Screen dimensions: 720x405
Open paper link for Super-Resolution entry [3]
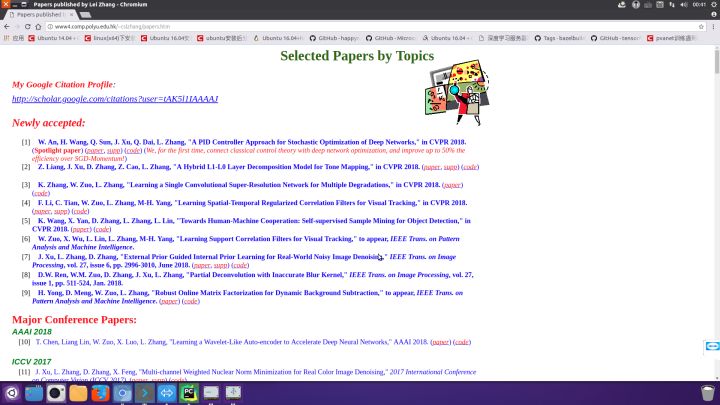pyautogui.click(x=452, y=185)
